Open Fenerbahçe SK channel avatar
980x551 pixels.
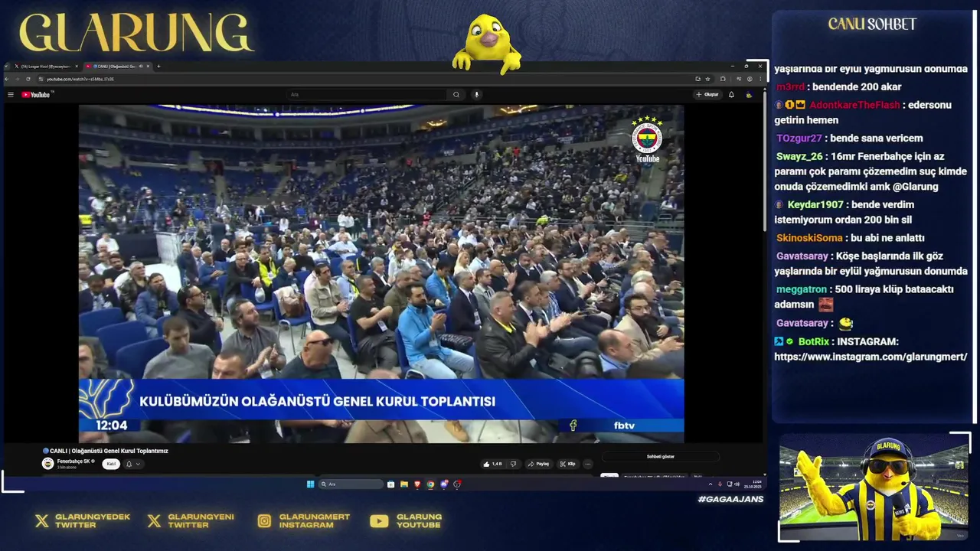pos(47,464)
